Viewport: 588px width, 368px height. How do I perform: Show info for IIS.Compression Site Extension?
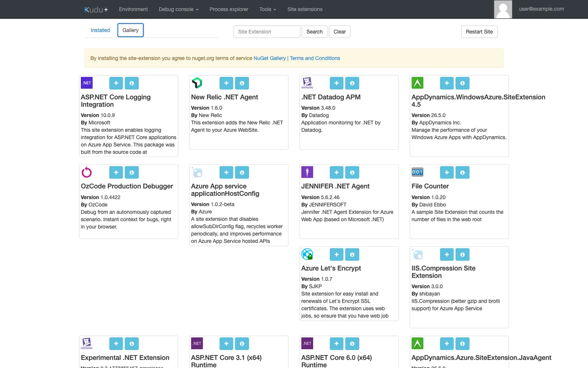point(462,254)
